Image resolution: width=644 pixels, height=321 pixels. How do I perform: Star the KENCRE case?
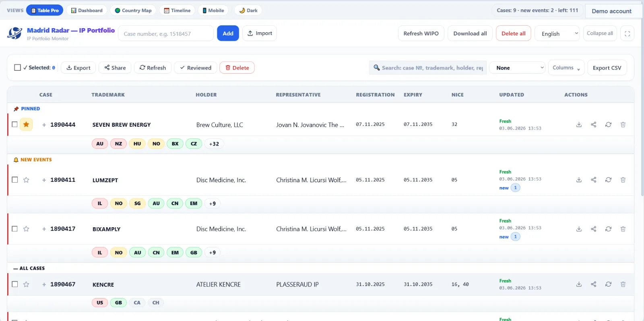click(26, 284)
